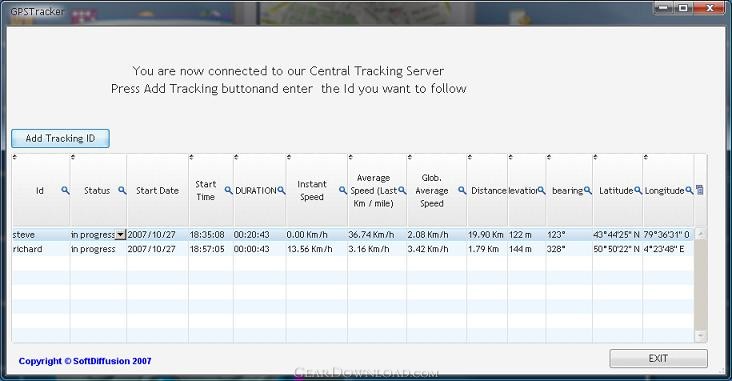Viewport: 732px width, 381px height.
Task: Click the Add Tracking ID button
Action: pyautogui.click(x=60, y=138)
